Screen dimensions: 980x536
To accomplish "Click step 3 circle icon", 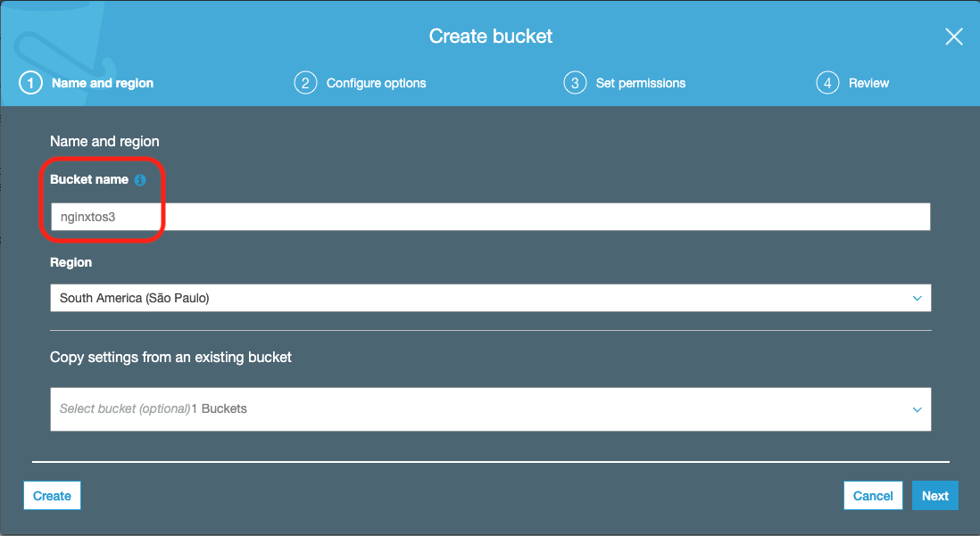I will [575, 83].
